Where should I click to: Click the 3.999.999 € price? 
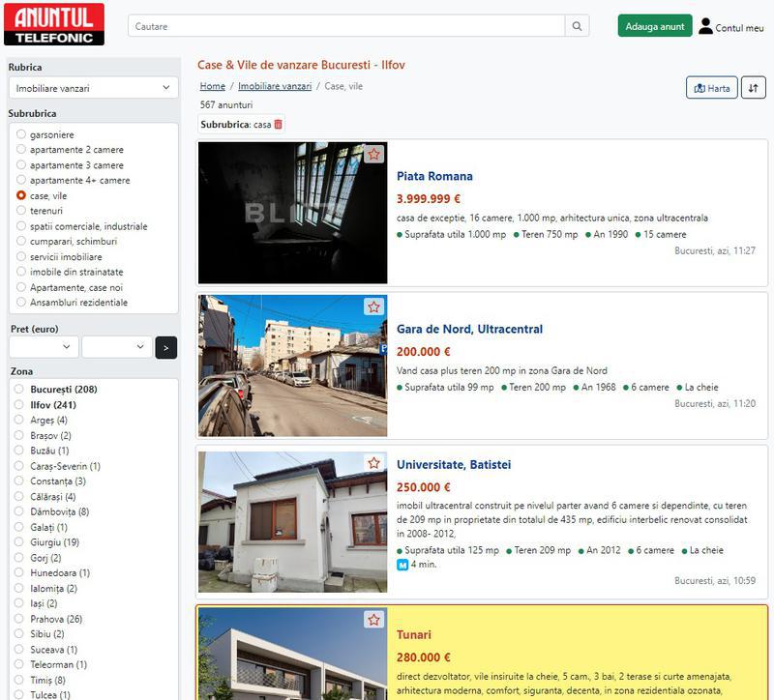pyautogui.click(x=429, y=199)
